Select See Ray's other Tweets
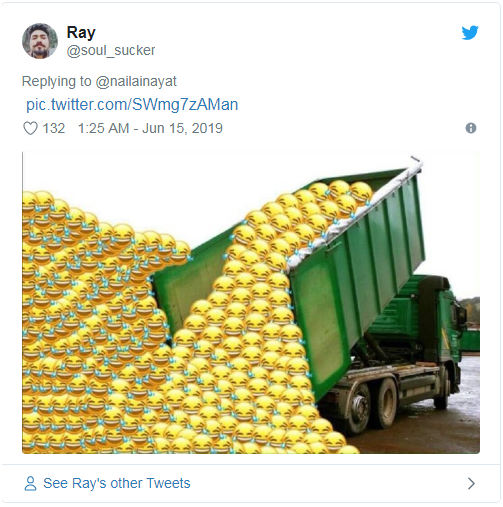The width and height of the screenshot is (503, 507). tap(117, 483)
